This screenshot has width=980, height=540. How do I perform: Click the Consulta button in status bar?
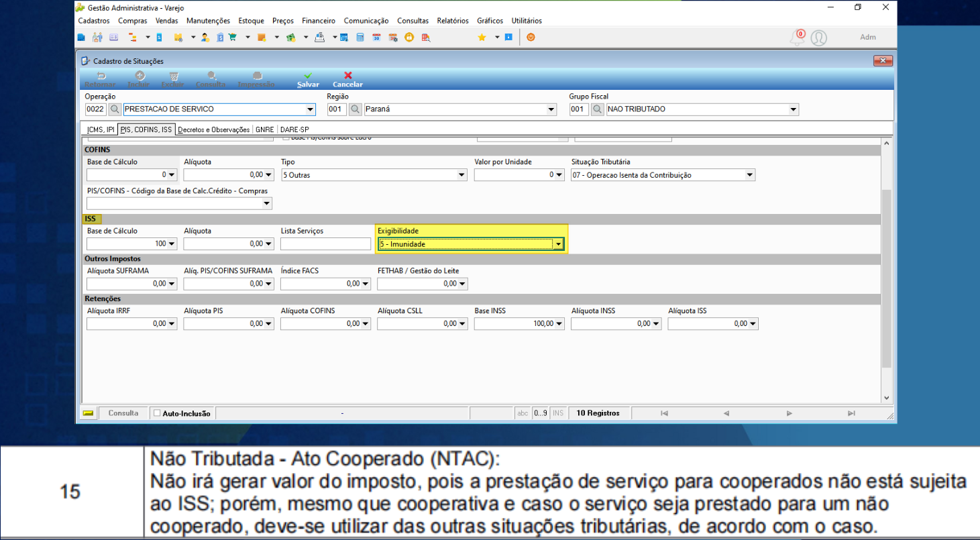point(123,413)
